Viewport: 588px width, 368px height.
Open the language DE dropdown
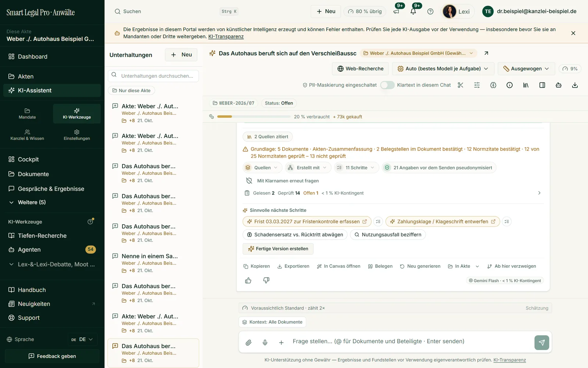(x=82, y=340)
